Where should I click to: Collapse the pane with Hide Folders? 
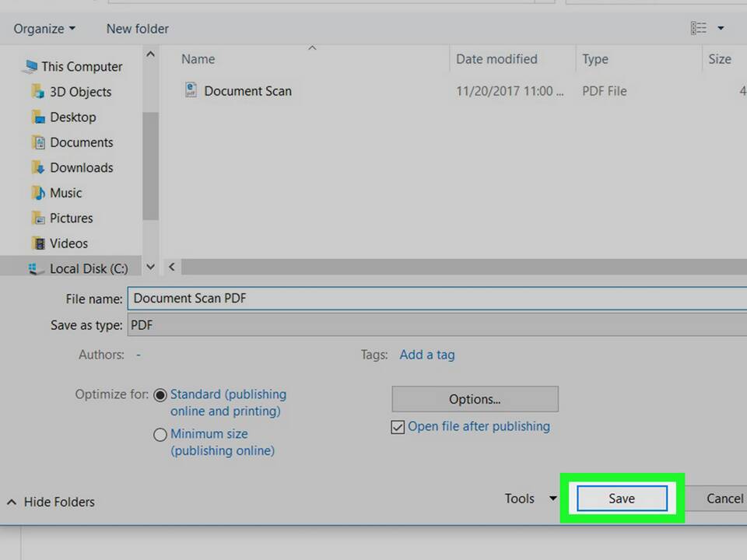coord(51,502)
